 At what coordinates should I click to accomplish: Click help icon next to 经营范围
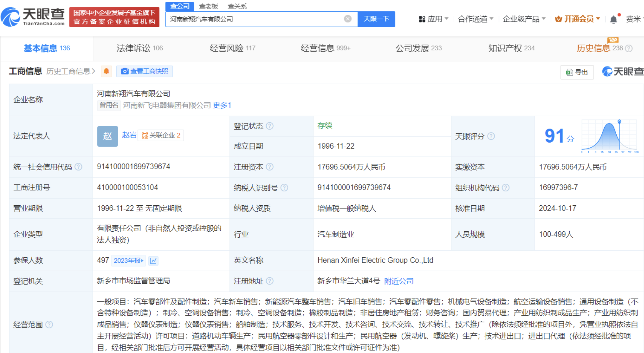pyautogui.click(x=49, y=325)
